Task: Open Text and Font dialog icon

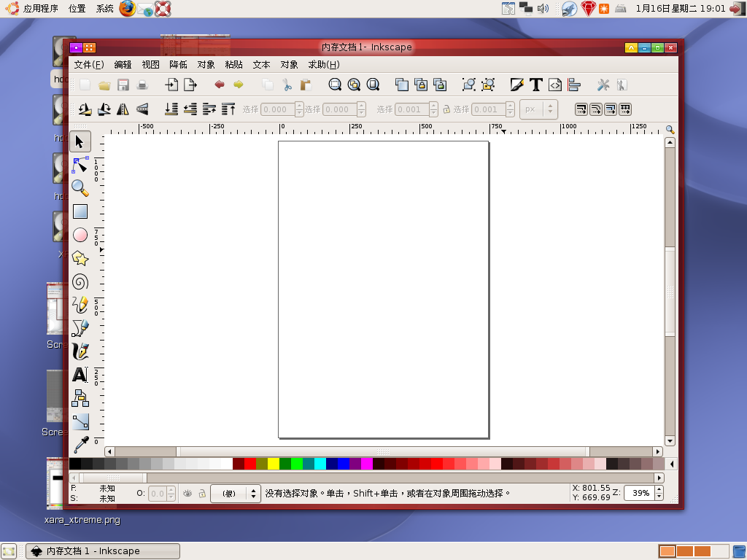Action: [536, 85]
